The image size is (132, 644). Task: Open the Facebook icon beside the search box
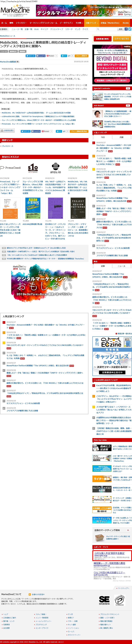[126, 29]
